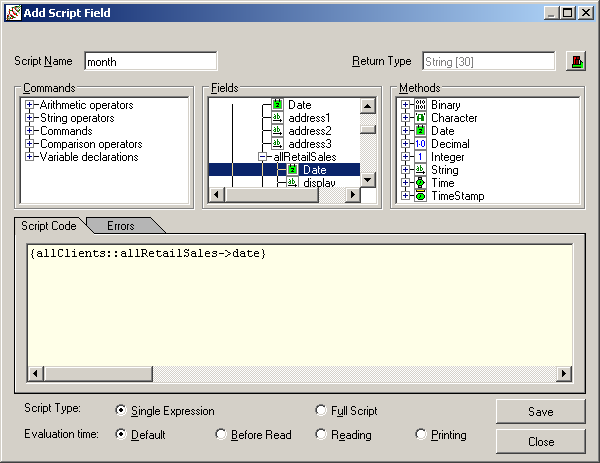Select the display field row
This screenshot has height=463, width=600.
coord(319,183)
